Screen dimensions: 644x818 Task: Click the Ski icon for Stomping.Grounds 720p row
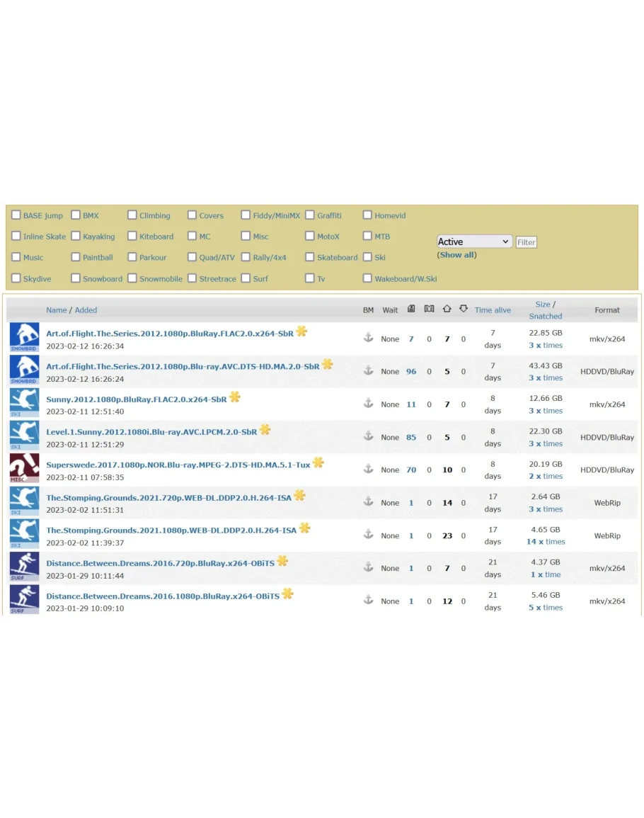[25, 501]
